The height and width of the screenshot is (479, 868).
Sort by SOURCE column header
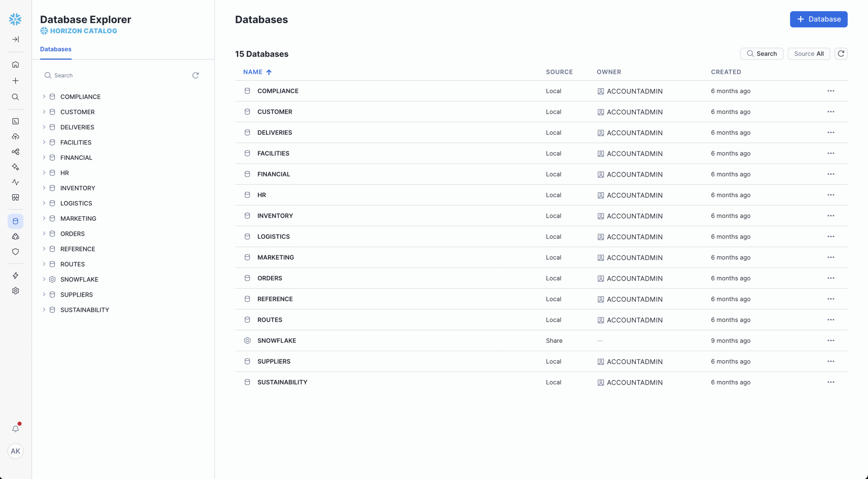tap(559, 72)
